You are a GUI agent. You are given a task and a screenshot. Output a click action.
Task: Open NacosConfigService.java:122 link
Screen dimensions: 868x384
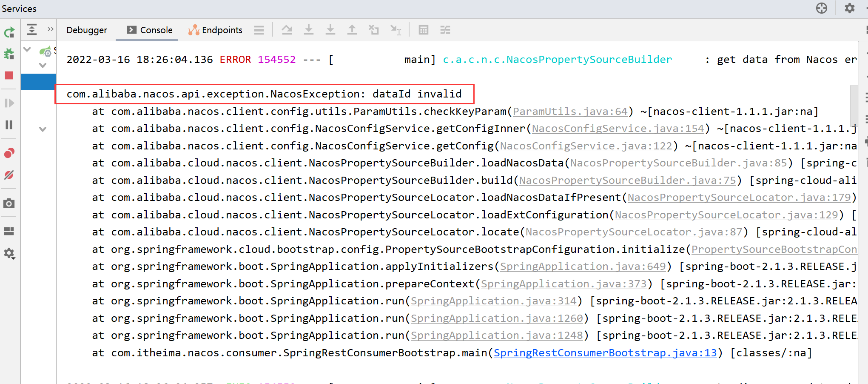coord(586,146)
